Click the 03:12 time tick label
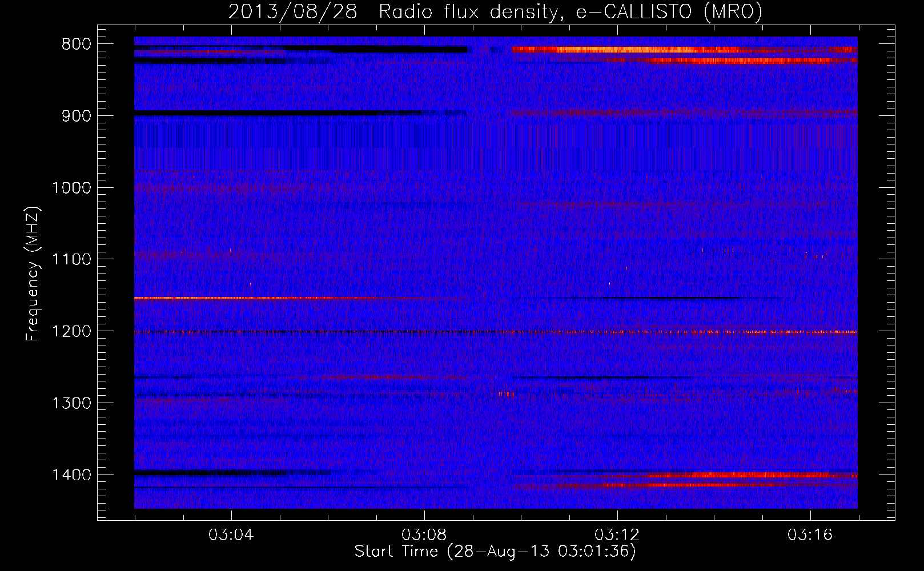 coord(617,535)
